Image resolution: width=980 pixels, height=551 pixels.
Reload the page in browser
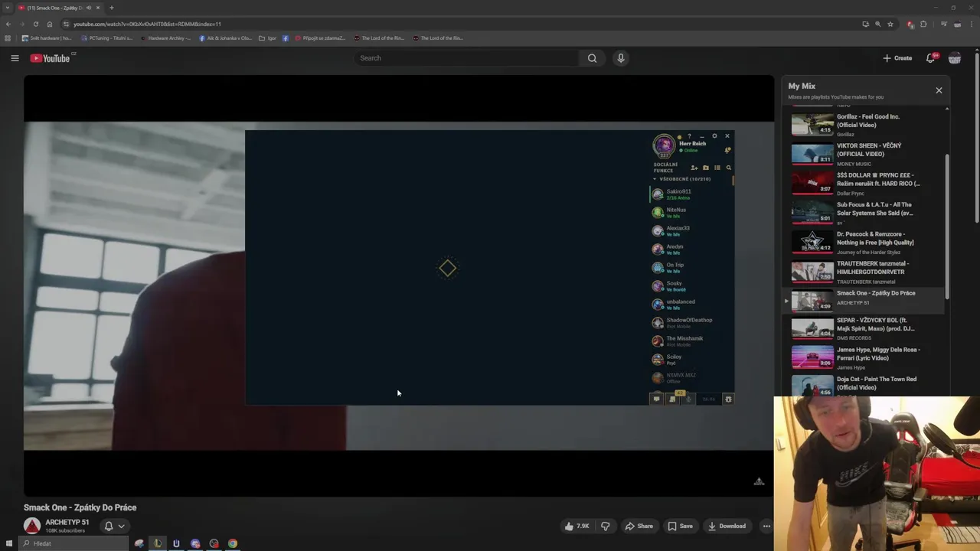click(x=35, y=24)
